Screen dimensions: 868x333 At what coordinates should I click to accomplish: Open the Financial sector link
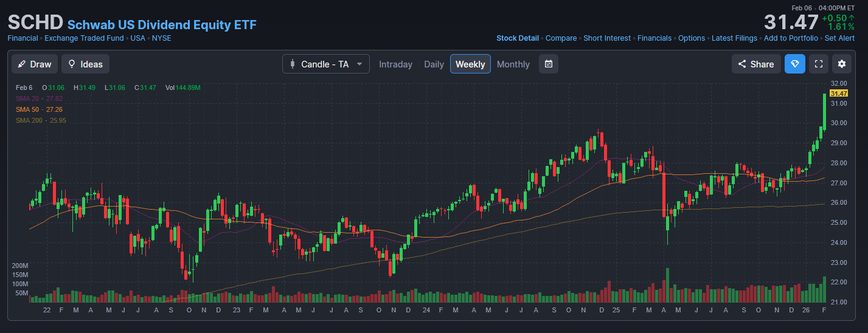point(23,38)
